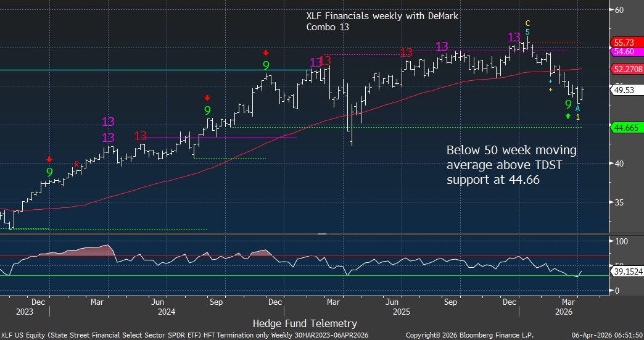Image resolution: width=644 pixels, height=340 pixels.
Task: Click the green 44.665 TDST support tag
Action: pyautogui.click(x=624, y=128)
